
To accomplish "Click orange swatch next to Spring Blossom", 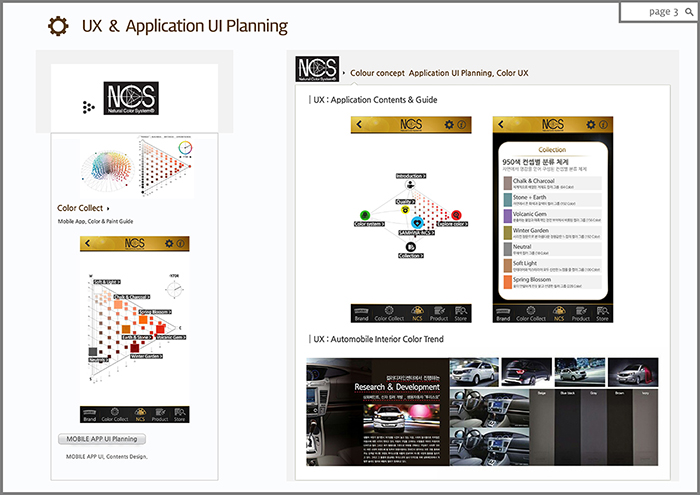I will pyautogui.click(x=508, y=282).
